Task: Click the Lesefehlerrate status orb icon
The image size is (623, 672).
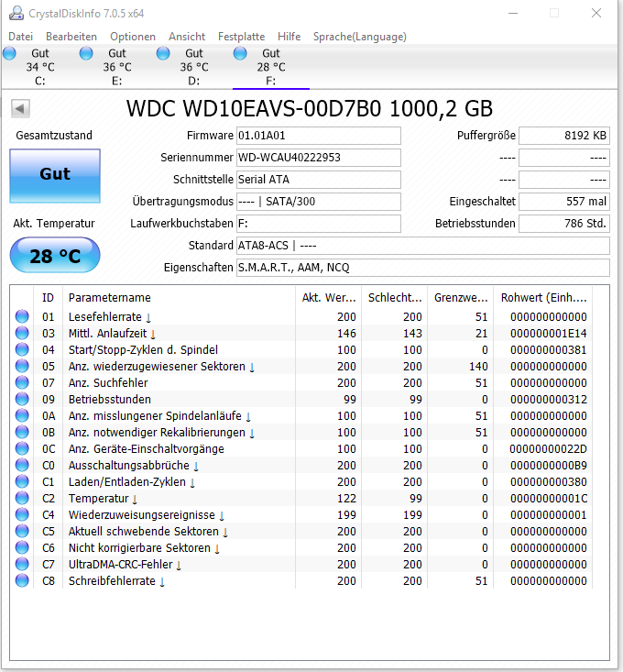Action: click(x=22, y=317)
